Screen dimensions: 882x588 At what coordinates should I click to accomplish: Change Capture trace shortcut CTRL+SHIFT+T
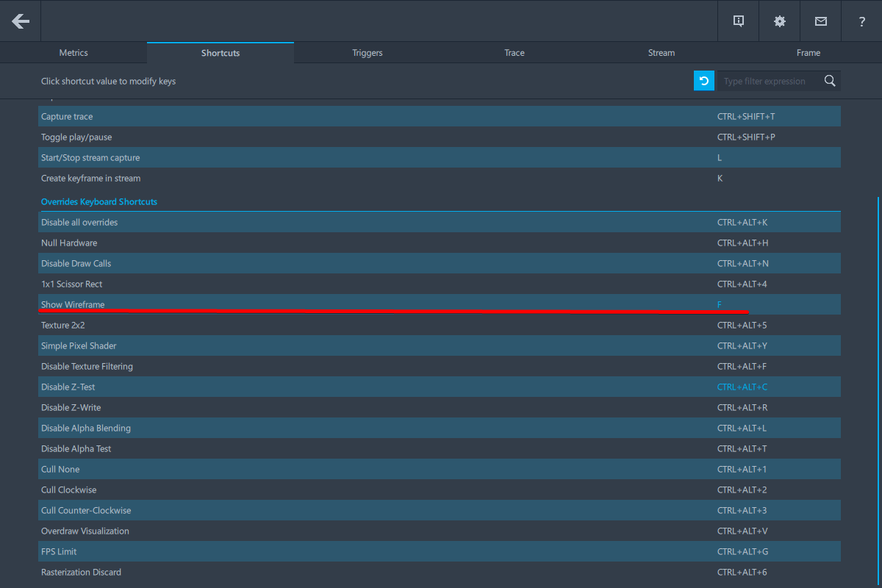746,116
